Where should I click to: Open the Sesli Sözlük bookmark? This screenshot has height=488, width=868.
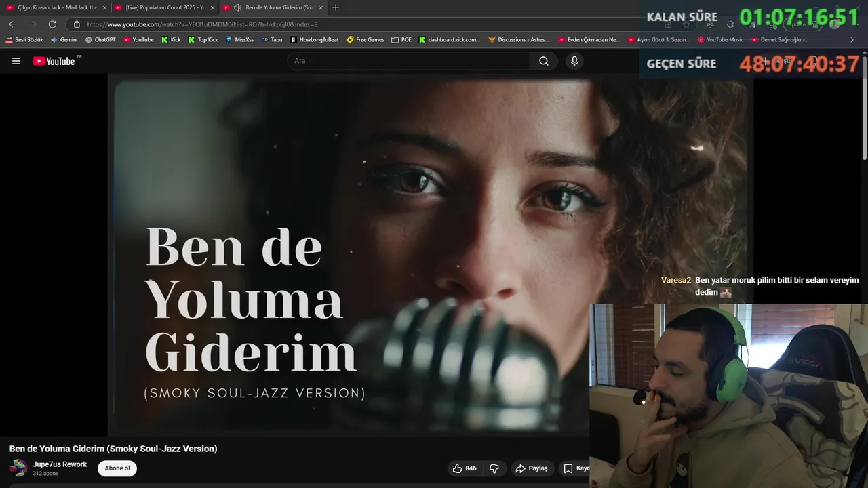pos(24,40)
